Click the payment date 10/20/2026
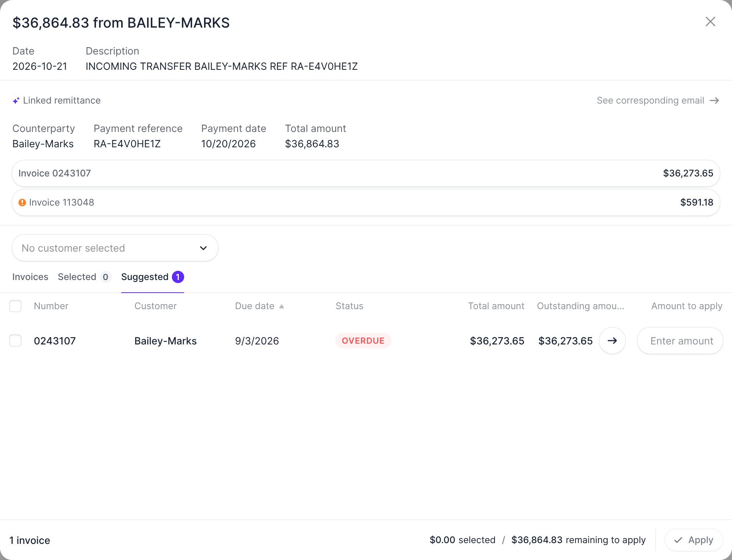 (228, 144)
